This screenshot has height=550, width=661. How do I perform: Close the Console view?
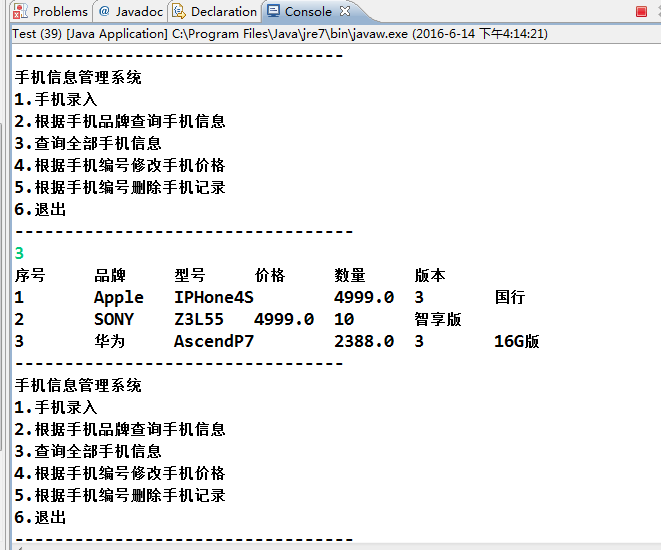pos(345,11)
